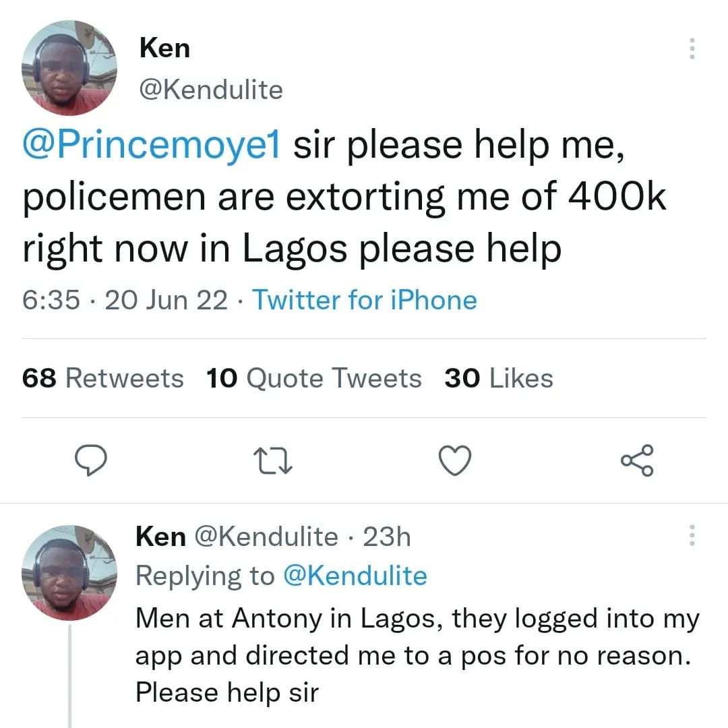Click the bold Ken name on main tweet
The image size is (728, 728).
pos(164,49)
